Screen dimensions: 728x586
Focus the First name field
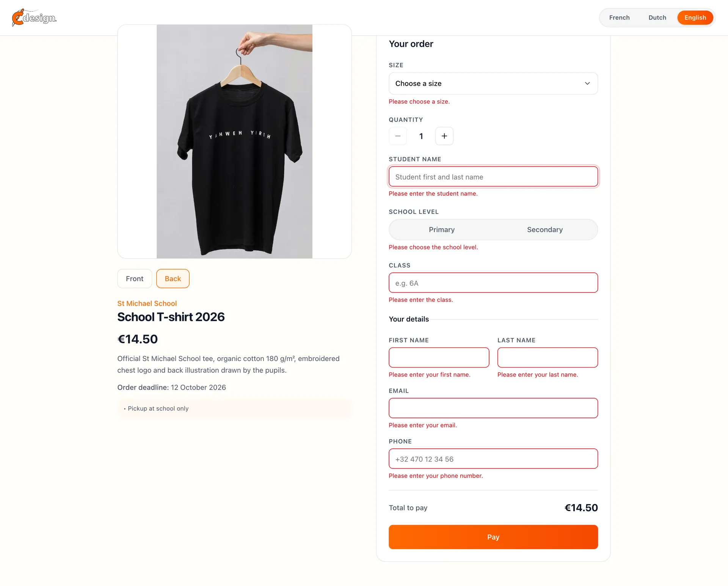tap(439, 358)
